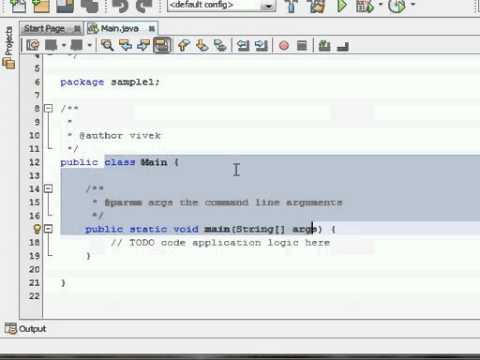Toggle the Highlight Search button

point(162,45)
